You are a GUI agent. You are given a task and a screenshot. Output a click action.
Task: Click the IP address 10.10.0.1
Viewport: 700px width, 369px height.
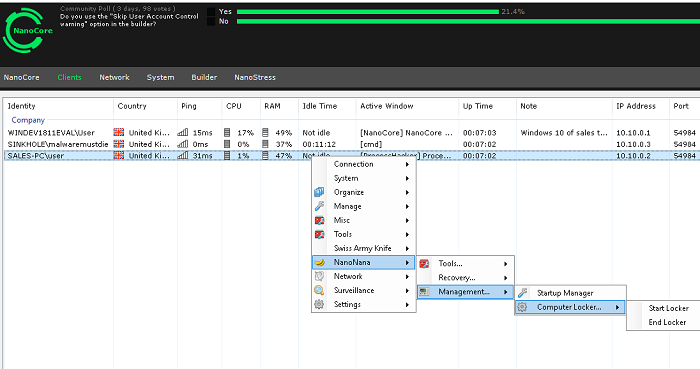(633, 133)
